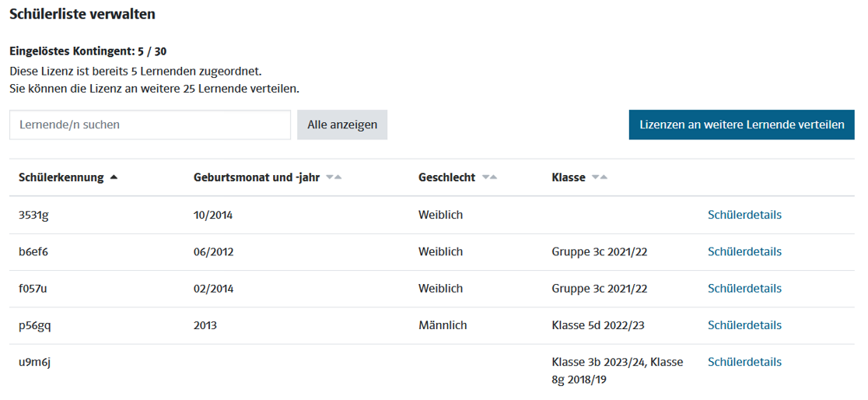Click birth date 10/2014 in first row
This screenshot has width=868, height=400.
[x=213, y=215]
